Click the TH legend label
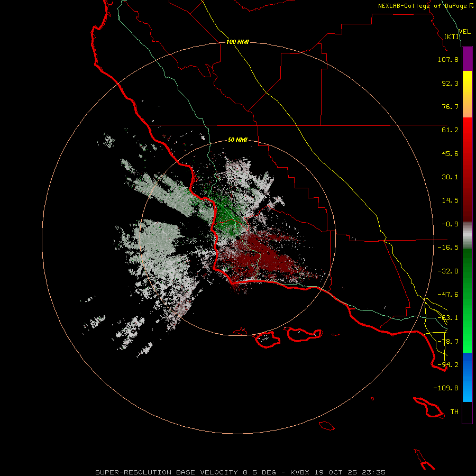476x476 pixels. [x=454, y=412]
